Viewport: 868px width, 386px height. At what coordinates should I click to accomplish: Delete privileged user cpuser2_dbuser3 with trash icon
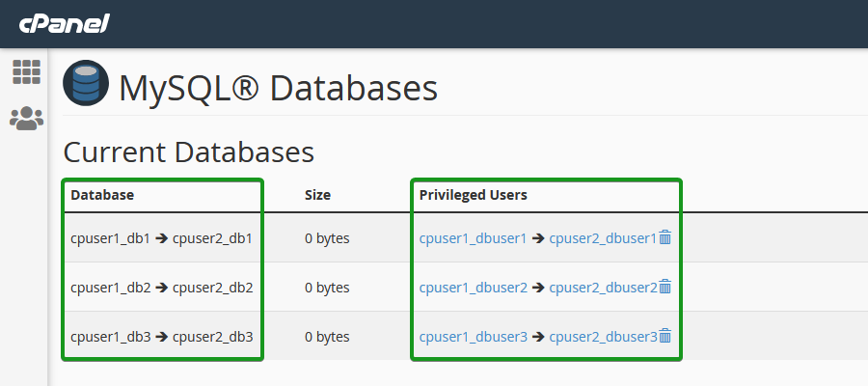(665, 336)
